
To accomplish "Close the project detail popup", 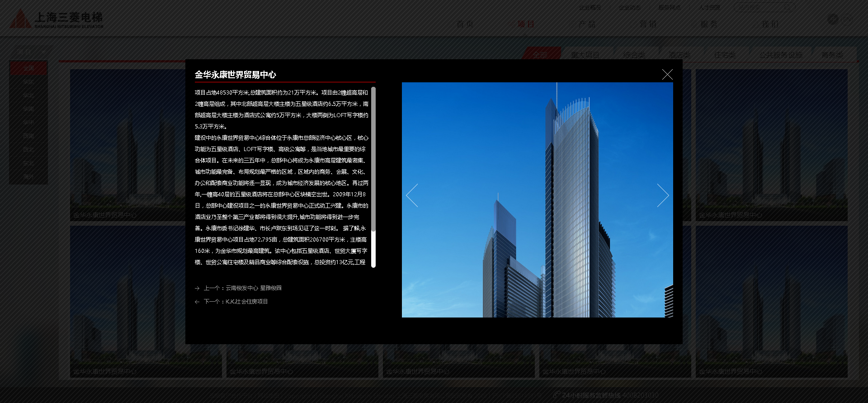I will [667, 75].
